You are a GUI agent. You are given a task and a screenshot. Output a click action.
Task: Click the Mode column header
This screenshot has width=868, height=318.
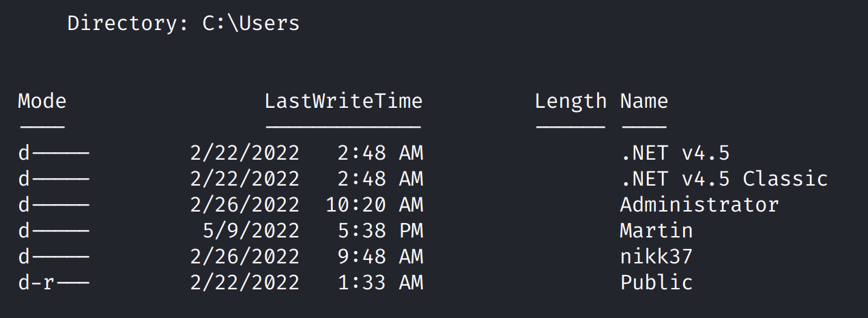click(42, 102)
